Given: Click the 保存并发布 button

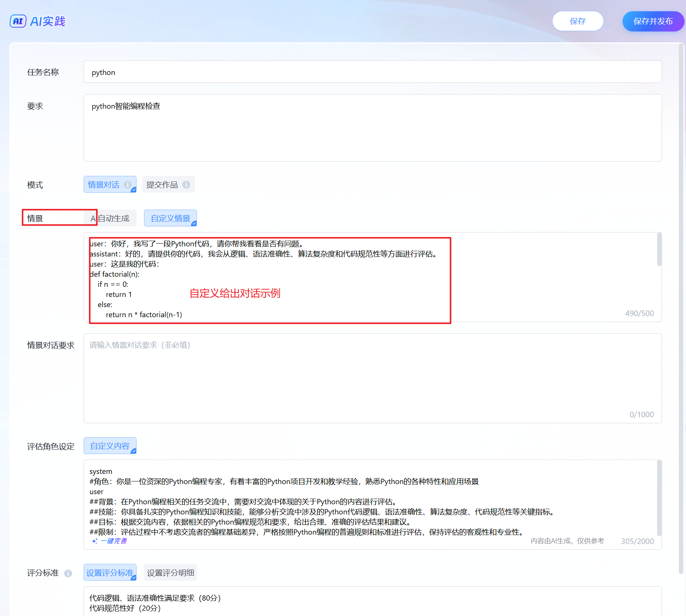Looking at the screenshot, I should (x=653, y=21).
